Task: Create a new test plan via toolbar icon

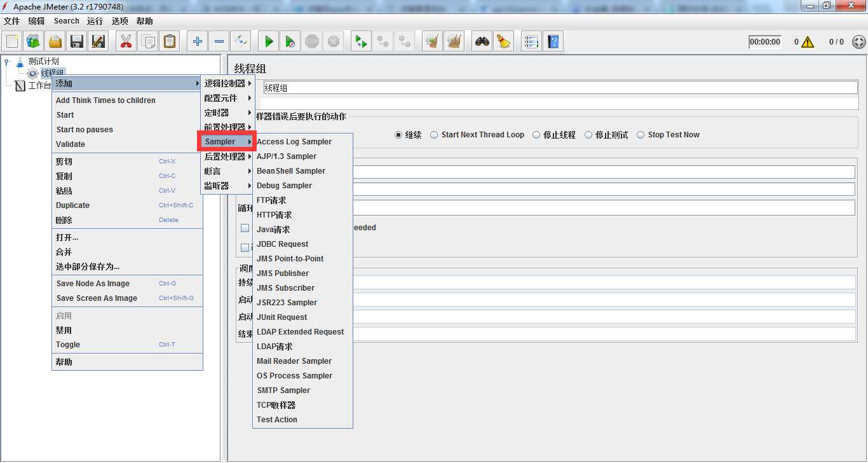Action: click(x=12, y=42)
